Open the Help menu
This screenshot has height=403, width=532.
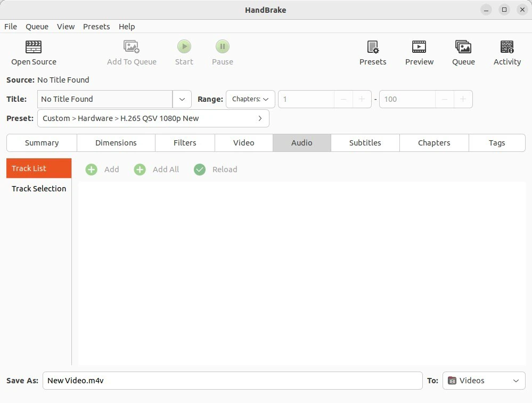pos(127,27)
